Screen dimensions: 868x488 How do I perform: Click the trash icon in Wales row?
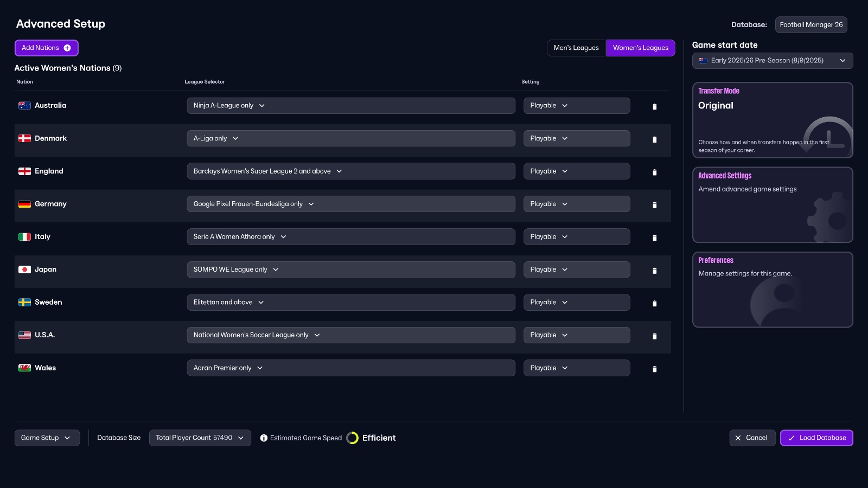(654, 369)
